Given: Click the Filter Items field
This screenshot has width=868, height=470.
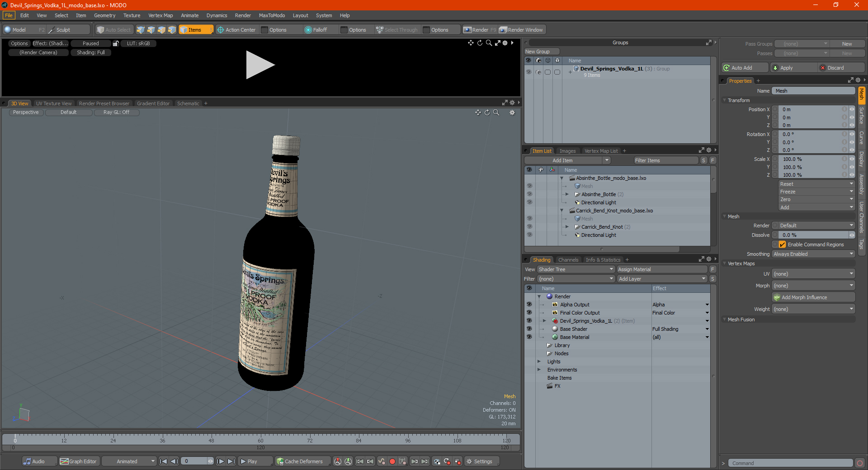Looking at the screenshot, I should [665, 160].
